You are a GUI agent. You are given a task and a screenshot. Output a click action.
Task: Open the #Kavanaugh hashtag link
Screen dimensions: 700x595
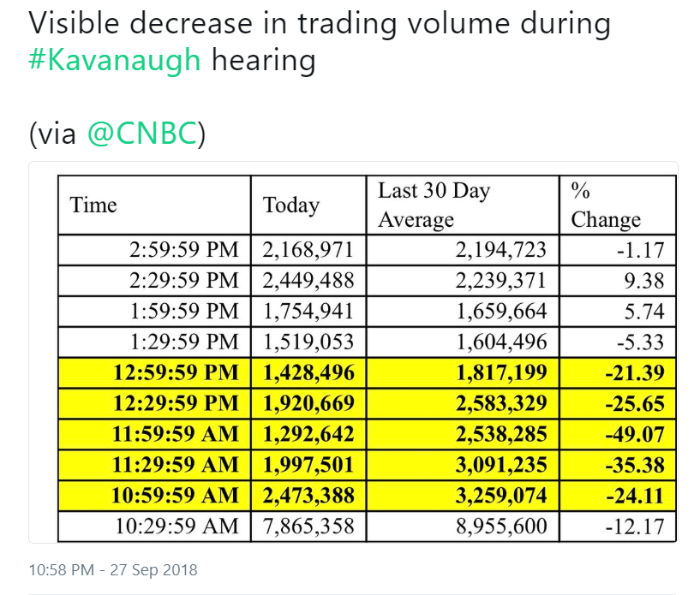click(x=114, y=60)
